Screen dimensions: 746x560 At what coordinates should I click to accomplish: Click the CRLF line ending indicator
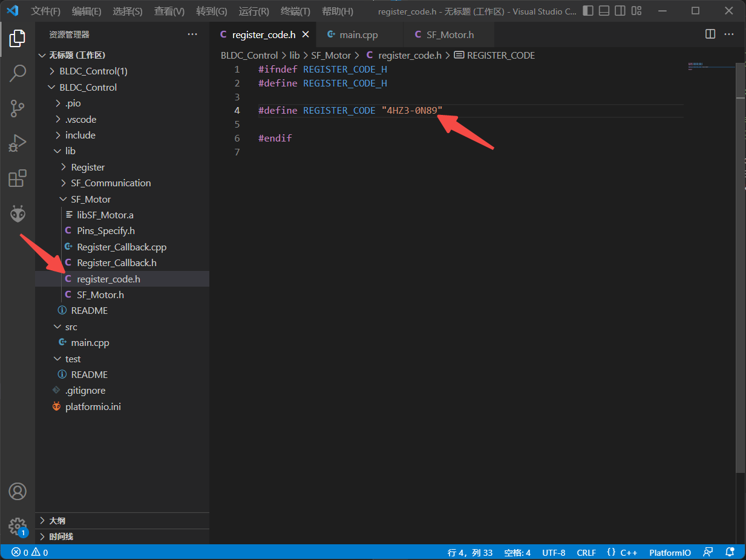coord(586,553)
